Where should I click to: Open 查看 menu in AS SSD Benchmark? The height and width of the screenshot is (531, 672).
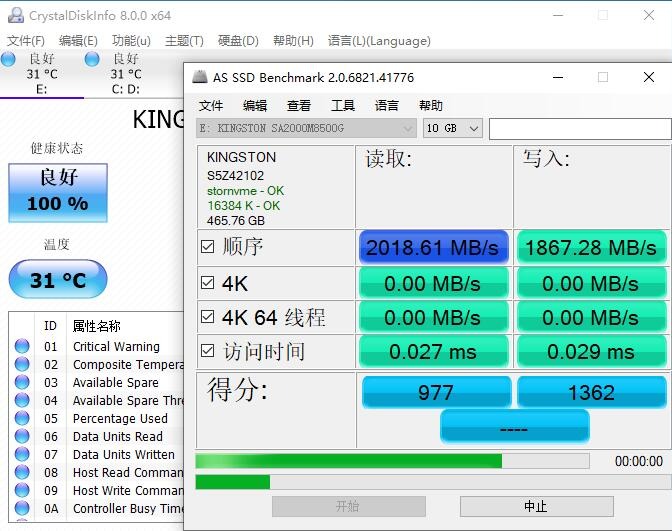click(x=299, y=105)
